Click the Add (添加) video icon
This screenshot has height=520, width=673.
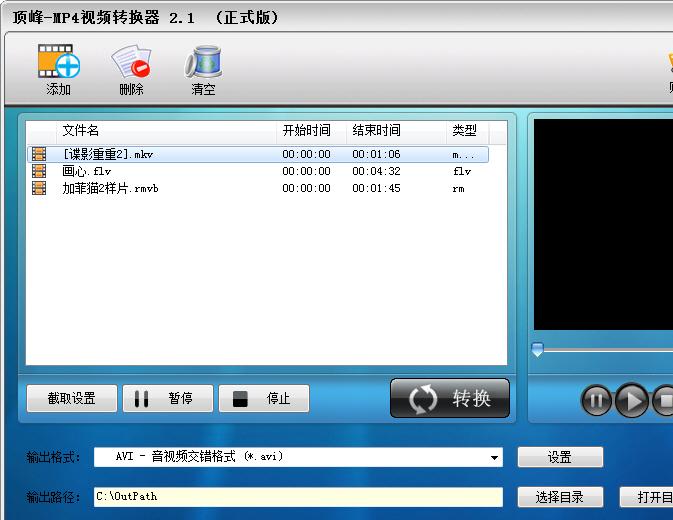58,63
